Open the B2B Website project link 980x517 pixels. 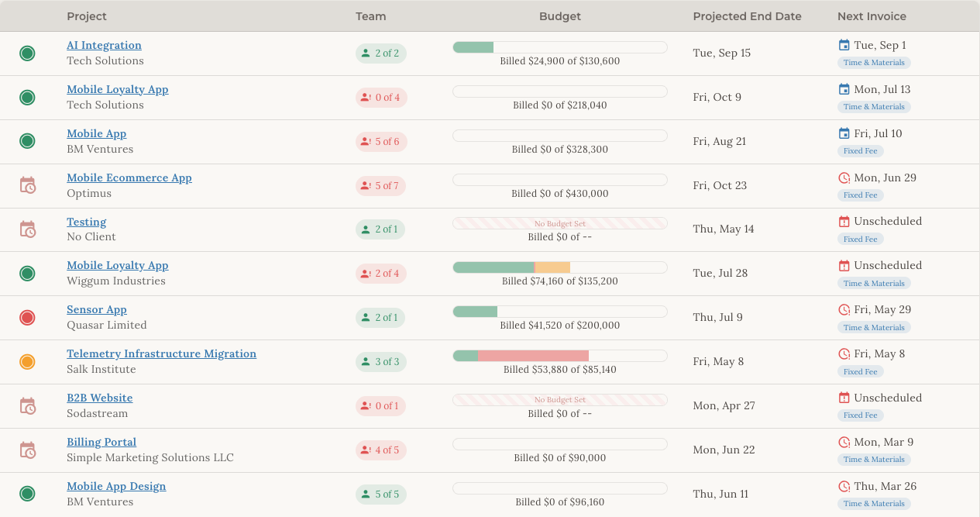click(x=99, y=398)
